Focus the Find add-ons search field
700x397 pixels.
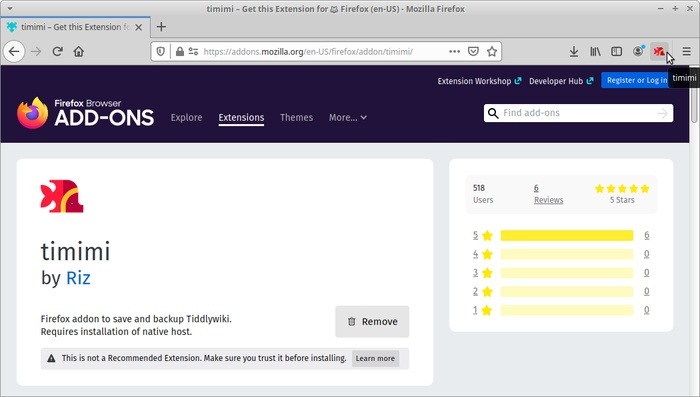[579, 113]
